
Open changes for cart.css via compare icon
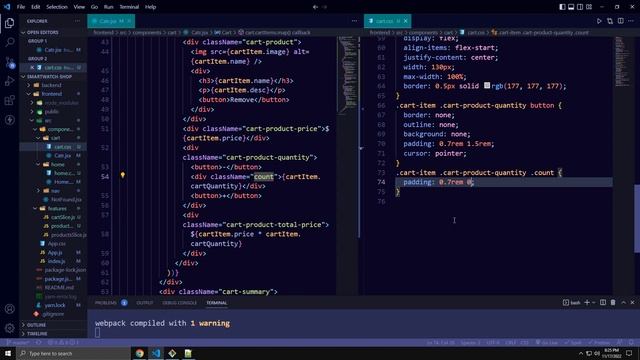coord(610,21)
